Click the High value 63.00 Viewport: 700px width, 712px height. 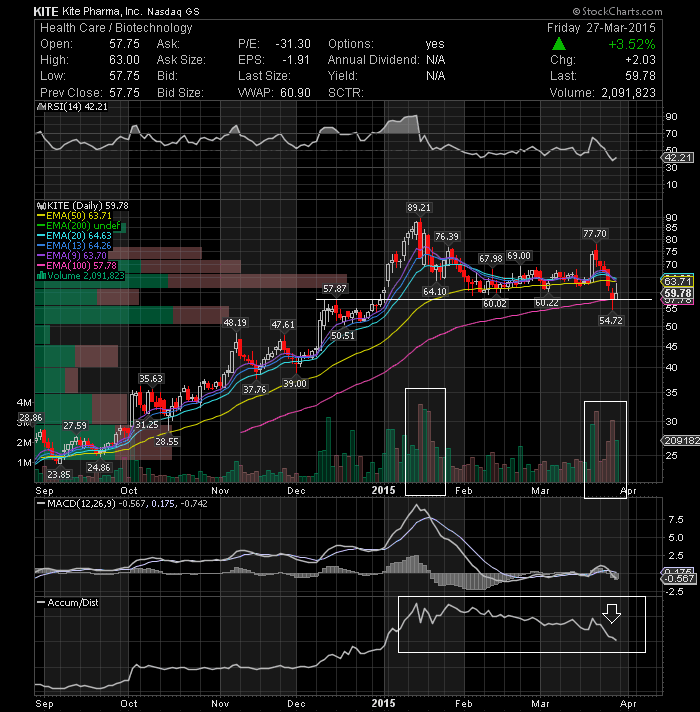pyautogui.click(x=124, y=60)
